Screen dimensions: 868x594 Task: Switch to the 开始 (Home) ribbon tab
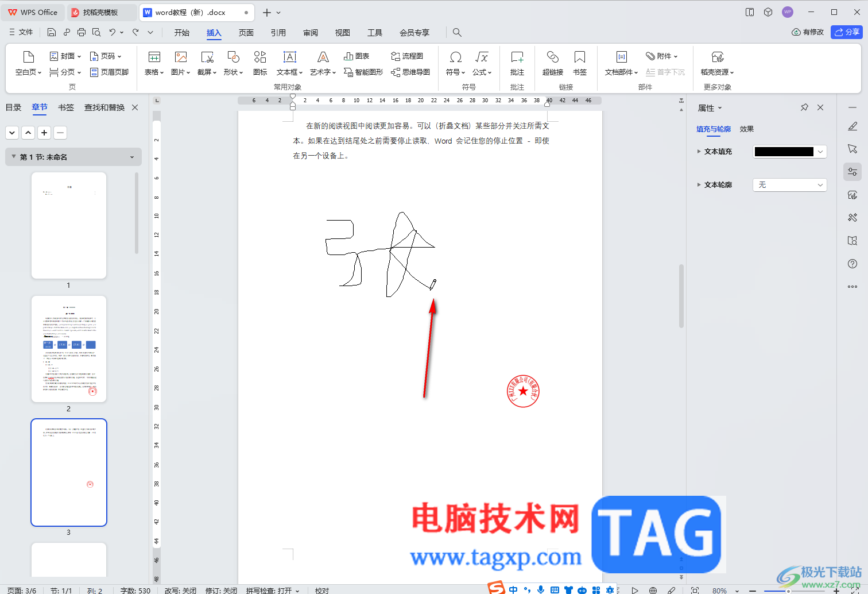pos(182,33)
